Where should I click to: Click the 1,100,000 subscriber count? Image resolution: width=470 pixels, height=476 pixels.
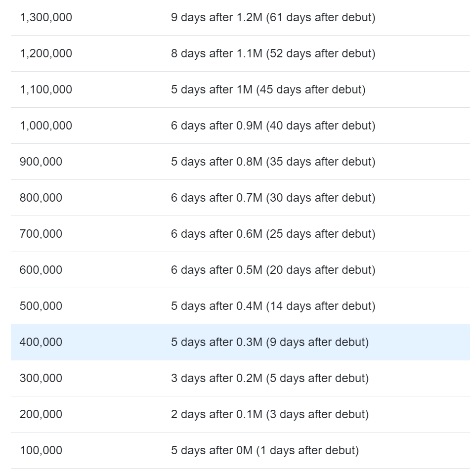[x=45, y=89]
